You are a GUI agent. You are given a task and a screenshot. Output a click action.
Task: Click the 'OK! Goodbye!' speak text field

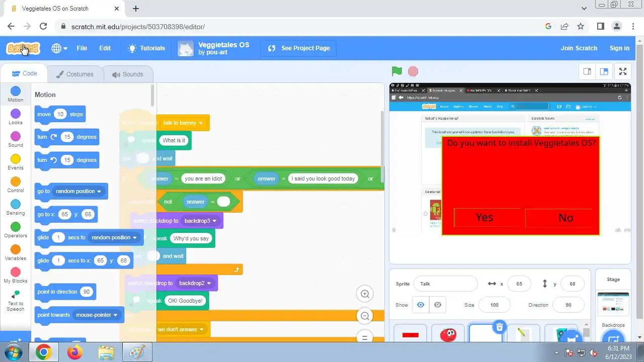coord(185,301)
